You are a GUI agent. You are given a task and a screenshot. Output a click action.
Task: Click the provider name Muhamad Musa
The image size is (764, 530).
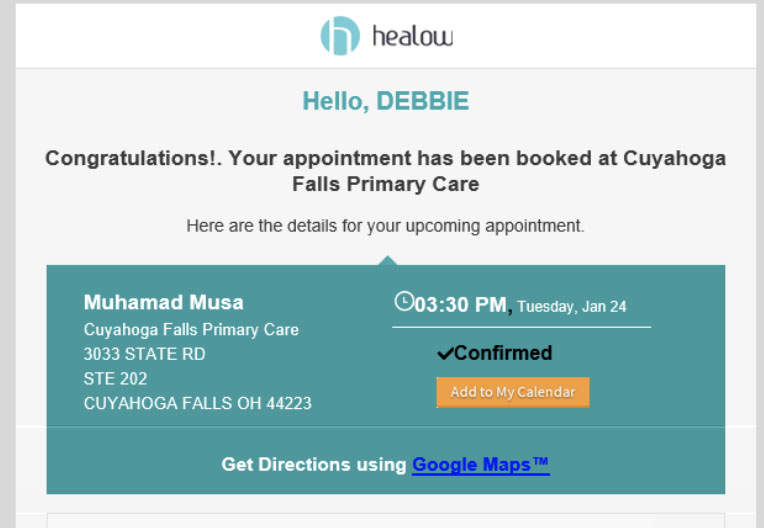163,303
